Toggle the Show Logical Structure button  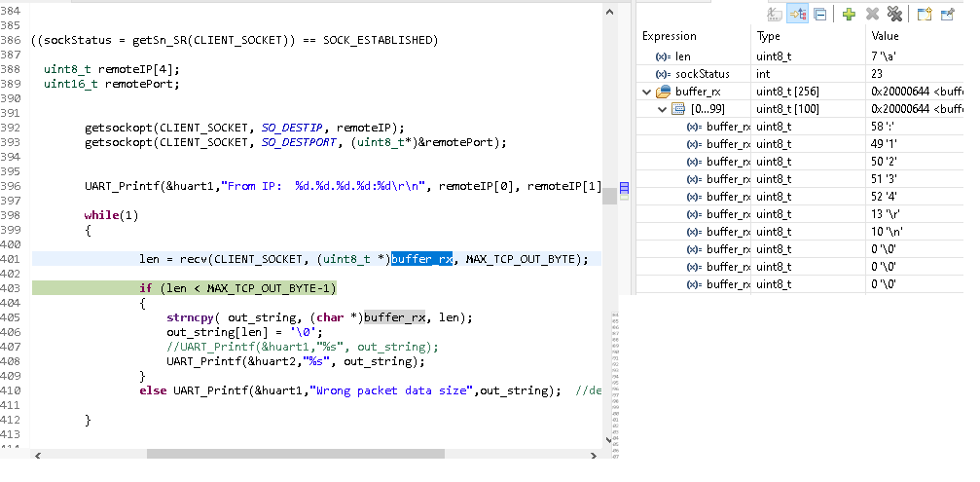(797, 14)
